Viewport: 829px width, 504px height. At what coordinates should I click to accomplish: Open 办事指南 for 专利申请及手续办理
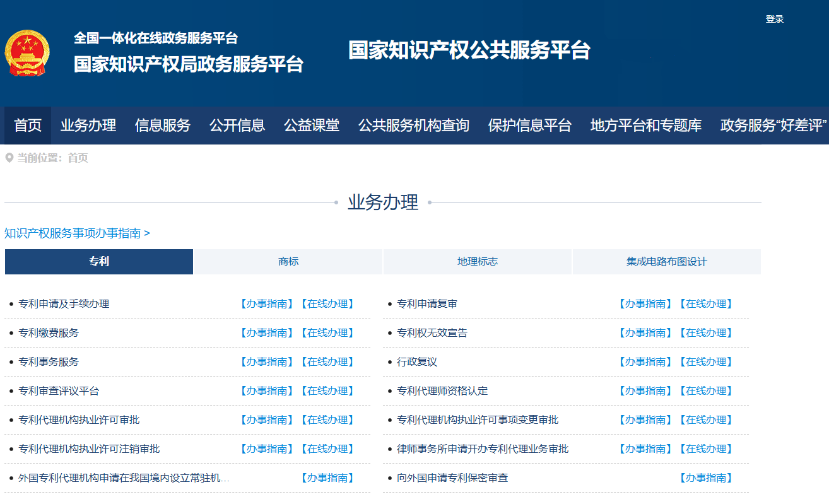pos(266,304)
